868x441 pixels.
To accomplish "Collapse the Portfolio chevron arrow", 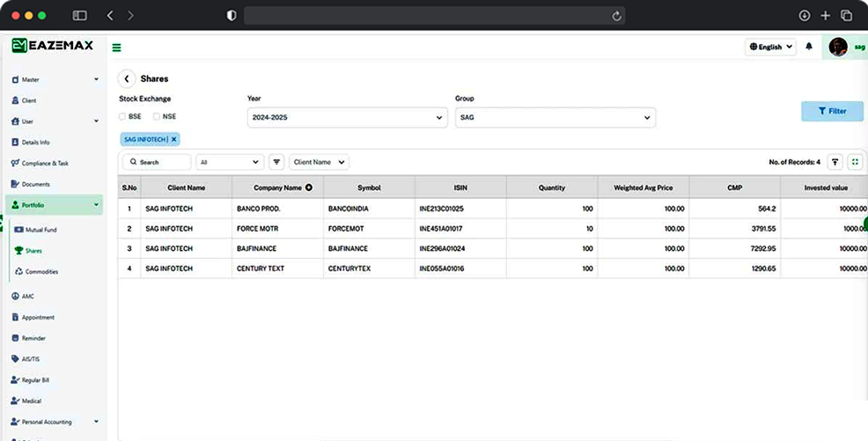I will click(96, 205).
